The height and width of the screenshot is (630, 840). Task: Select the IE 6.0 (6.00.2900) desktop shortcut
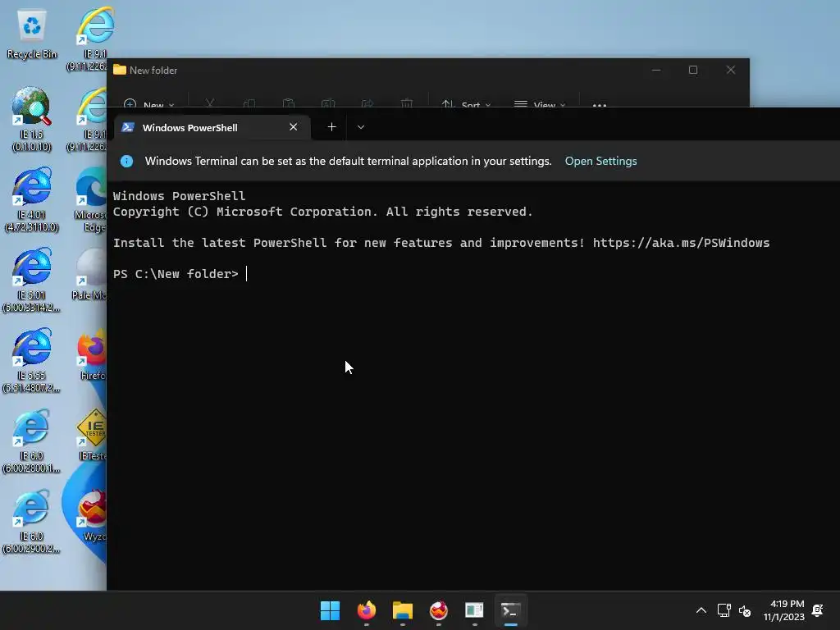click(x=32, y=521)
